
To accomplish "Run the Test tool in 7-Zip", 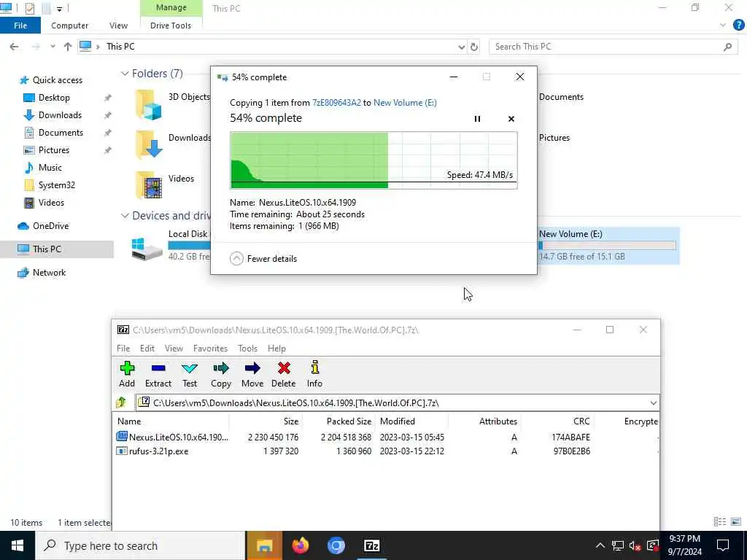I will click(x=190, y=368).
